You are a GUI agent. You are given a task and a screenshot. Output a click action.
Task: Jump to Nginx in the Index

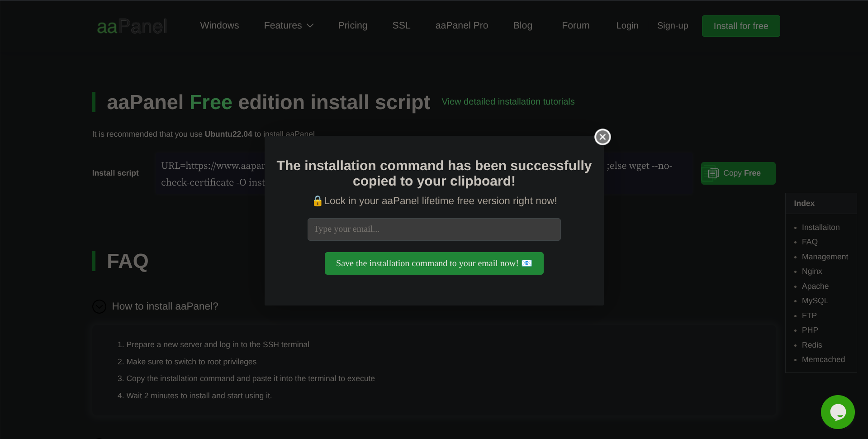[811, 272]
